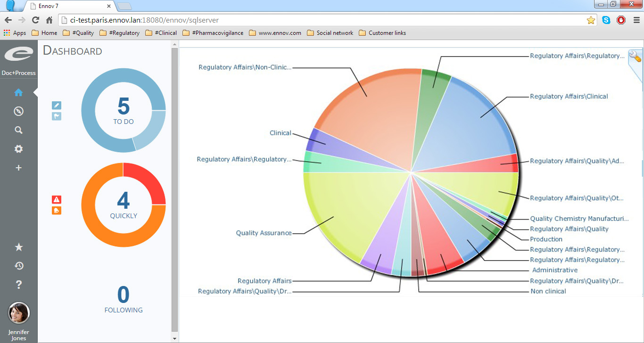Click the Clinical pie label

coord(281,133)
